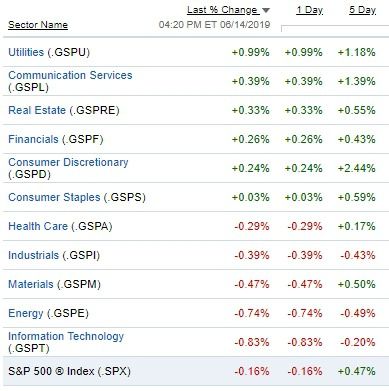This screenshot has width=389, height=391.
Task: Select the 1 Day column header
Action: [310, 10]
